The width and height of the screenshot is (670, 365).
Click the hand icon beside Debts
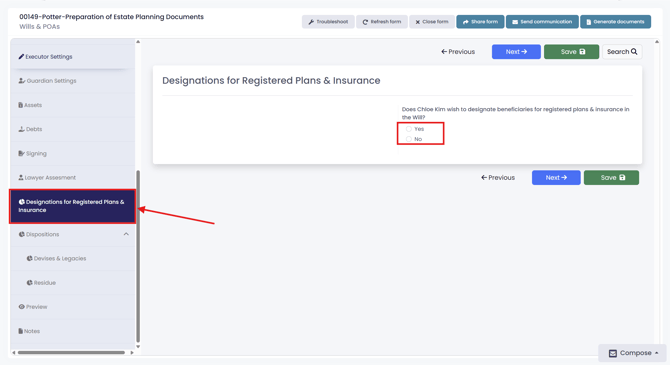[21, 129]
